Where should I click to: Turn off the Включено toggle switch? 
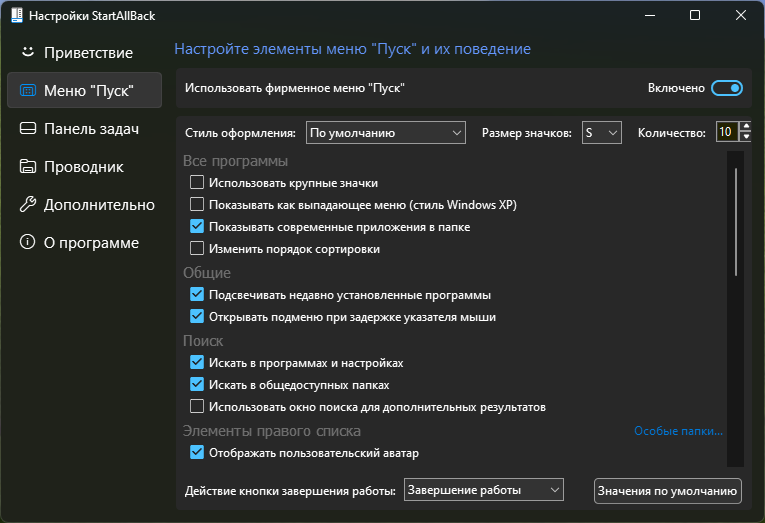coord(727,88)
